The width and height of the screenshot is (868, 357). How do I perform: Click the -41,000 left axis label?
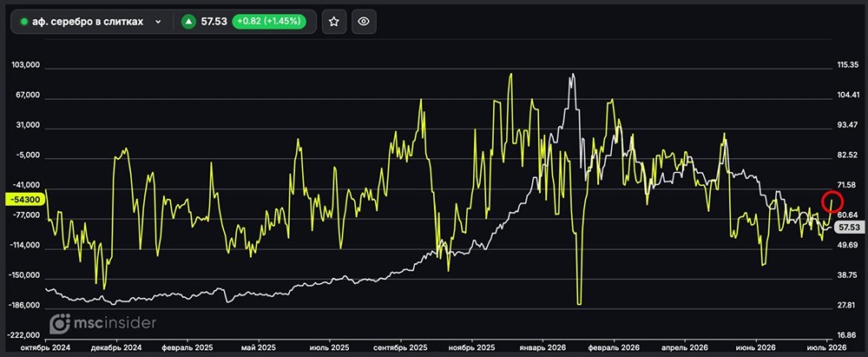[26, 185]
